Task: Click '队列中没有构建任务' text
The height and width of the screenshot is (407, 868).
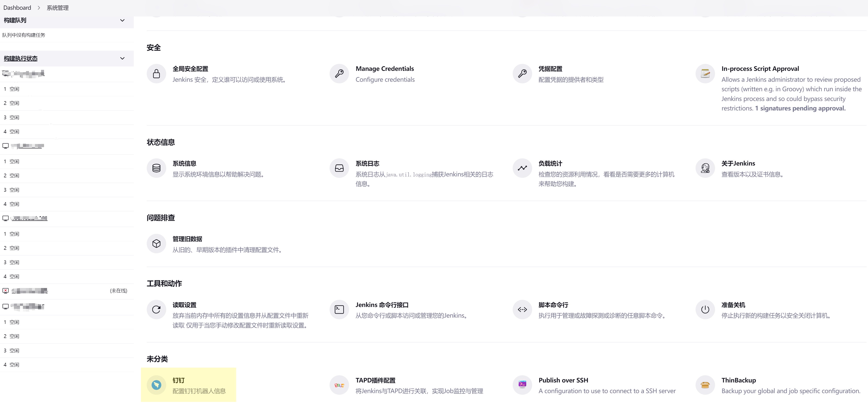Action: pos(24,35)
